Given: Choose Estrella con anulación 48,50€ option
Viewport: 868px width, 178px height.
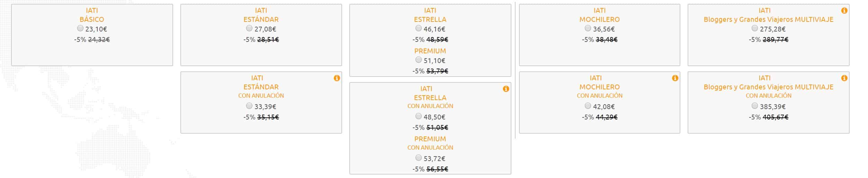Looking at the screenshot, I should pos(419,116).
